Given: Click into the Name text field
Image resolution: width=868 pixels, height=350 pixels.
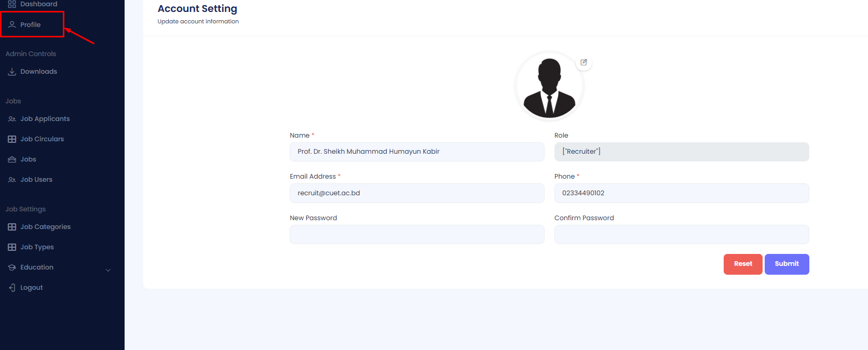Looking at the screenshot, I should coord(416,152).
